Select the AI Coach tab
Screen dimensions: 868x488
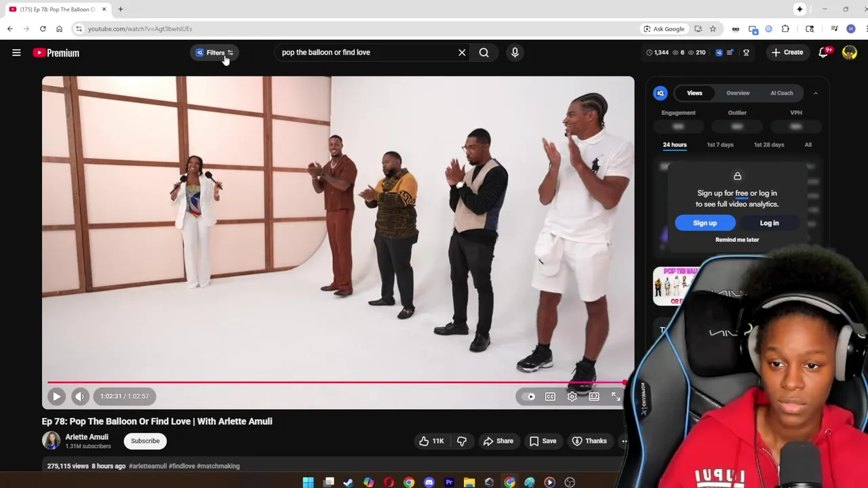(781, 93)
